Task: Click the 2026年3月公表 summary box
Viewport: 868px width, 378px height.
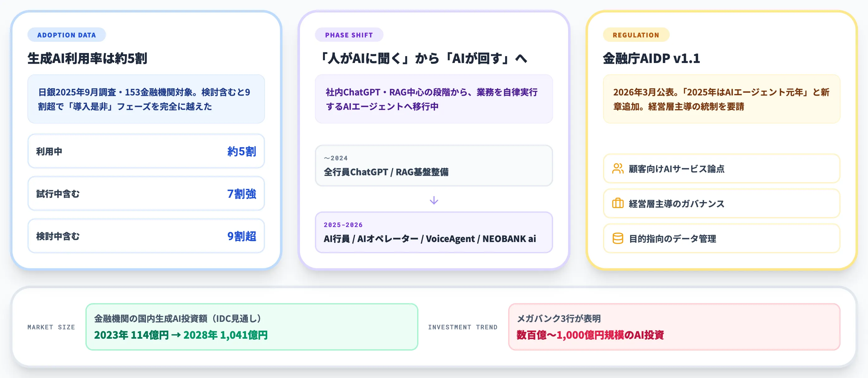Action: 721,99
